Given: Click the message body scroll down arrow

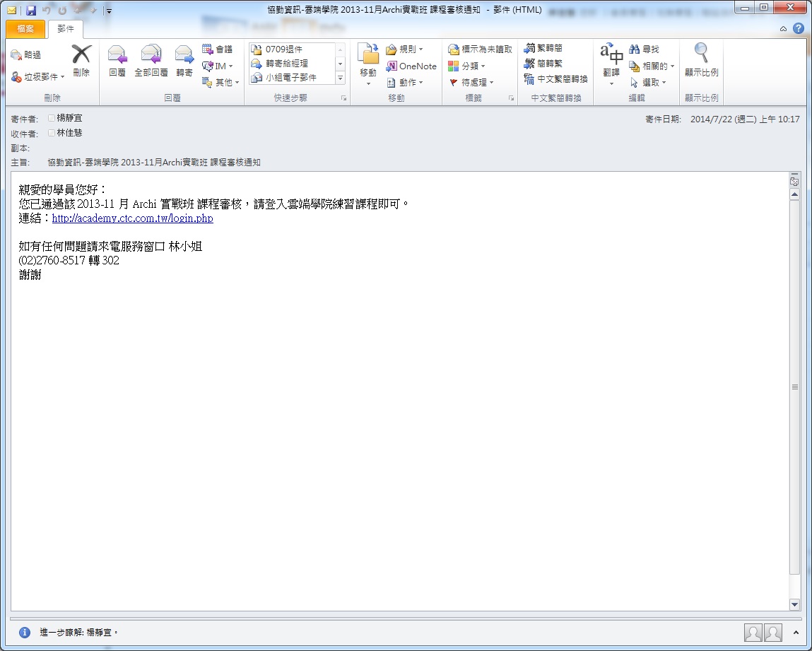Looking at the screenshot, I should click(x=794, y=604).
